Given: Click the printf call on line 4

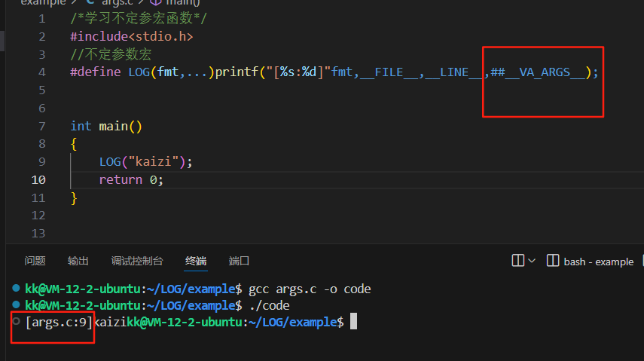Looking at the screenshot, I should coord(237,72).
